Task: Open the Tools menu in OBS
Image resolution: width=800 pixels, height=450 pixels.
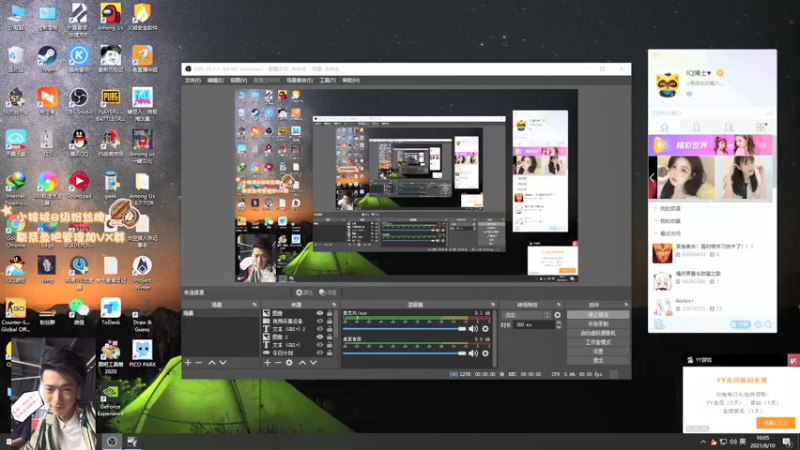Action: click(x=327, y=80)
